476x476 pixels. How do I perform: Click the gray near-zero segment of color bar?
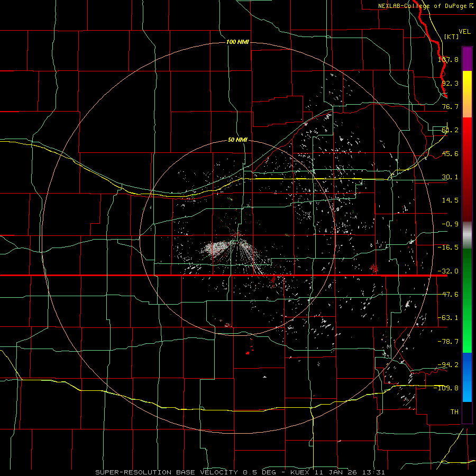[467, 235]
